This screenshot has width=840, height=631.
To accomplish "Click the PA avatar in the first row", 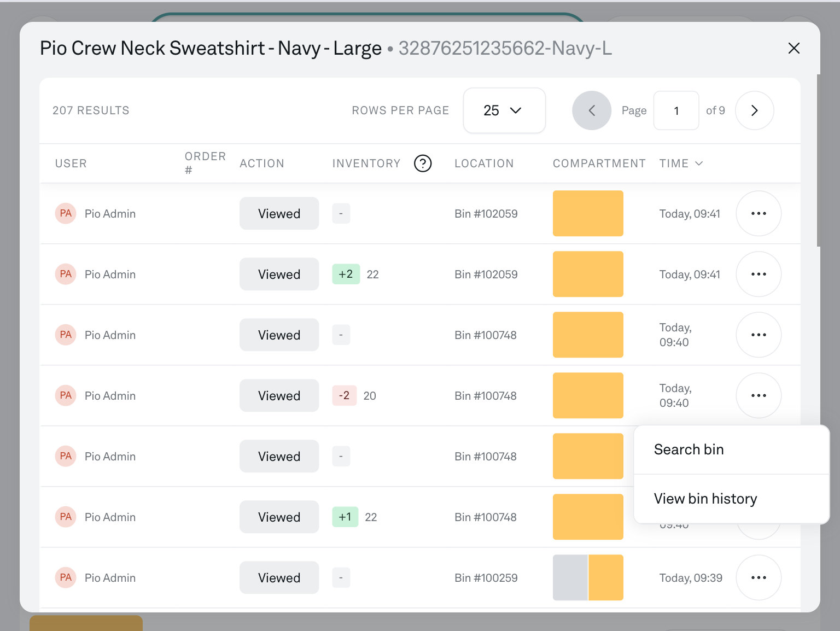I will pos(66,213).
